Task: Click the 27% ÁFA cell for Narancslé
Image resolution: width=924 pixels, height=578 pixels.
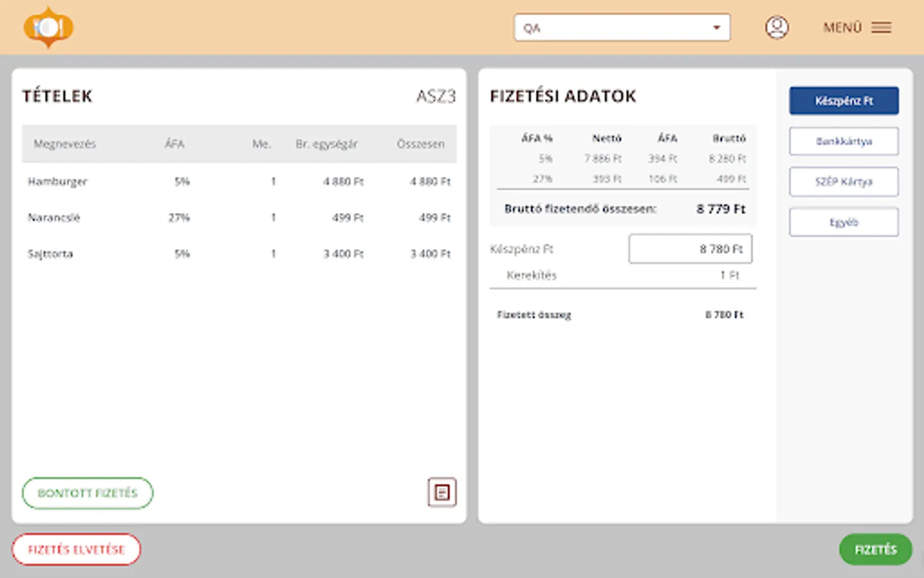Action: coord(179,218)
